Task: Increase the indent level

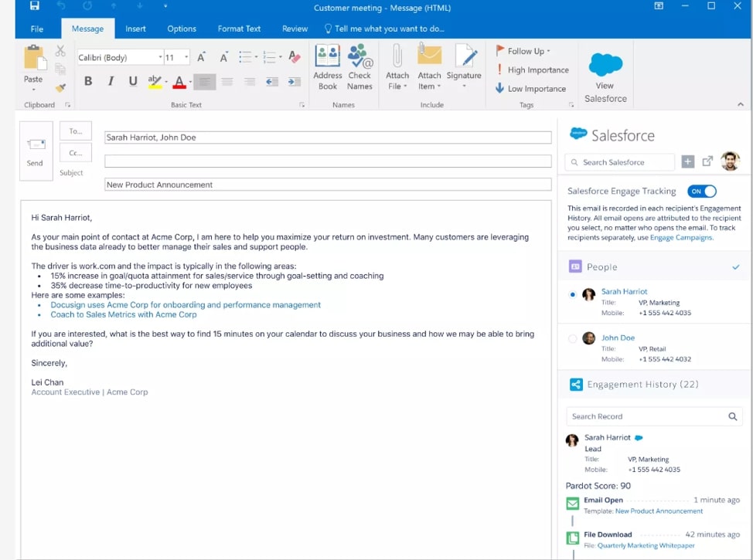Action: [x=295, y=82]
